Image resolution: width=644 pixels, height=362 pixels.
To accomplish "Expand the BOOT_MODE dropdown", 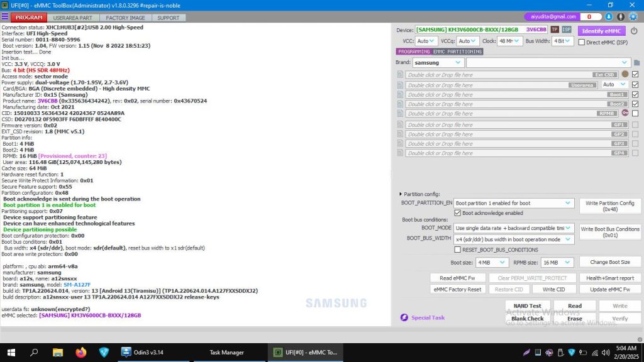I will click(x=568, y=228).
